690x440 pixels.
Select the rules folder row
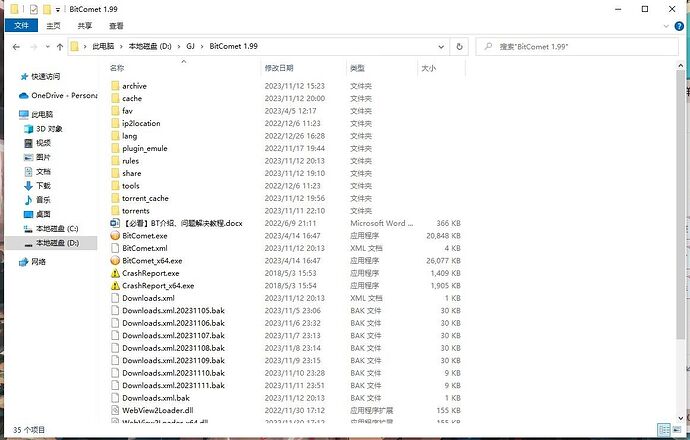pos(286,161)
